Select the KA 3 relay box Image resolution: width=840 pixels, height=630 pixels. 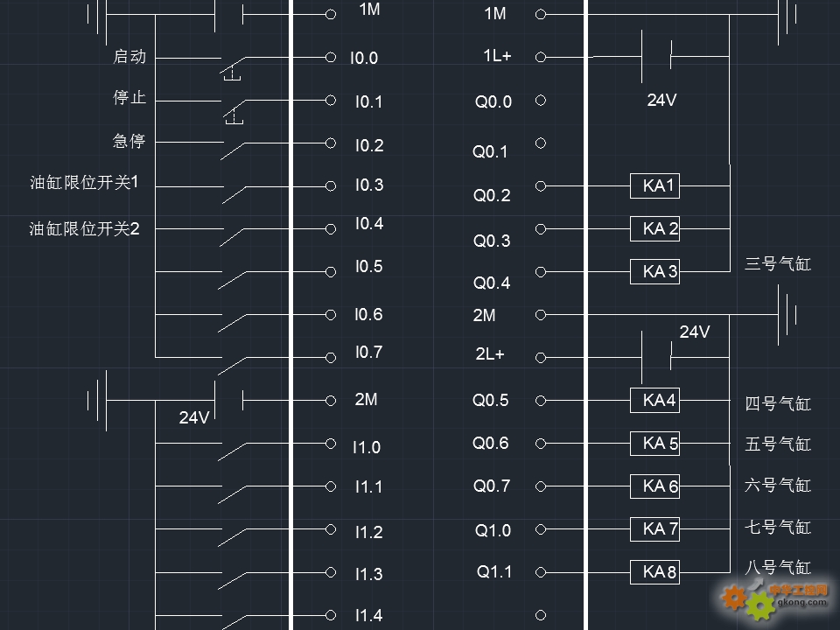[x=654, y=271]
